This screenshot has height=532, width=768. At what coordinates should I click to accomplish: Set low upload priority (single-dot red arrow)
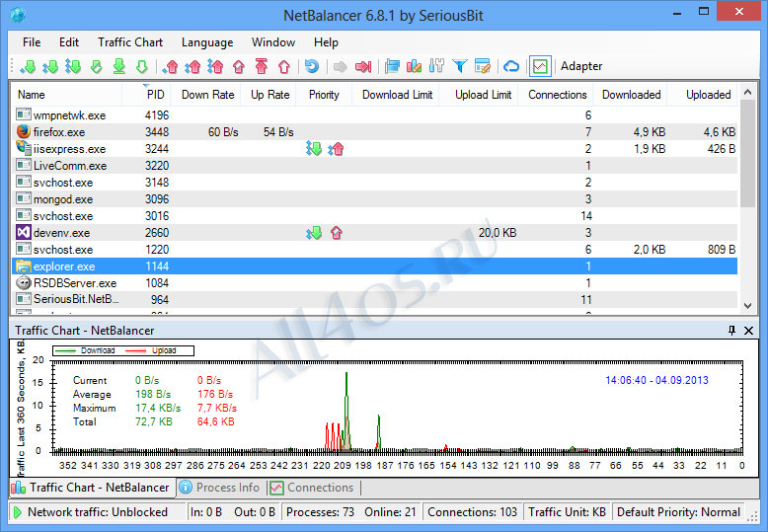point(170,66)
